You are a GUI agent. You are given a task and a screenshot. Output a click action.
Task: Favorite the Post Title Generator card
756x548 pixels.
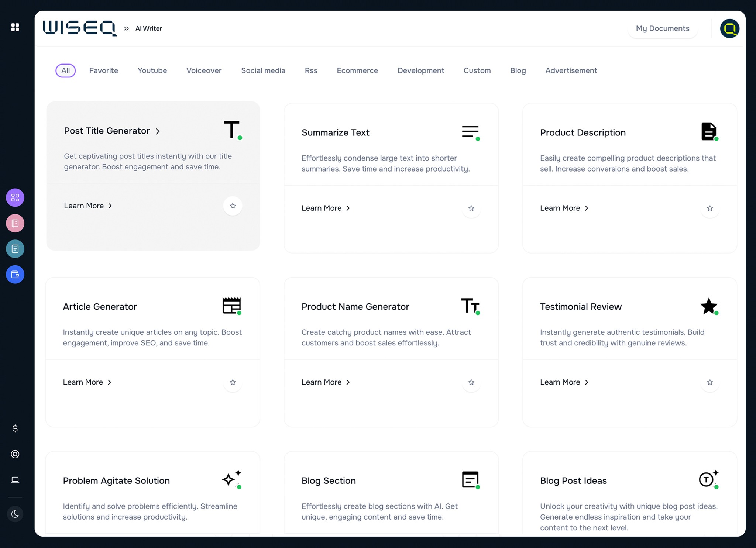point(233,206)
